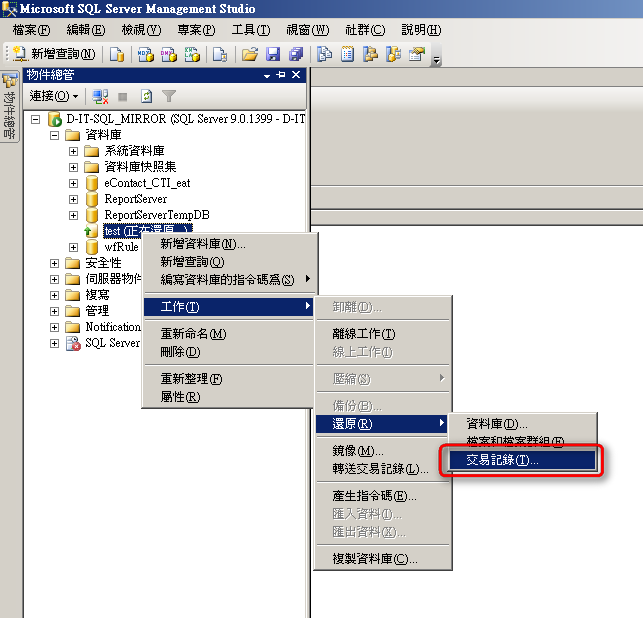Click the 新增查詢(N) toolbar button
The height and width of the screenshot is (618, 643).
coord(54,54)
